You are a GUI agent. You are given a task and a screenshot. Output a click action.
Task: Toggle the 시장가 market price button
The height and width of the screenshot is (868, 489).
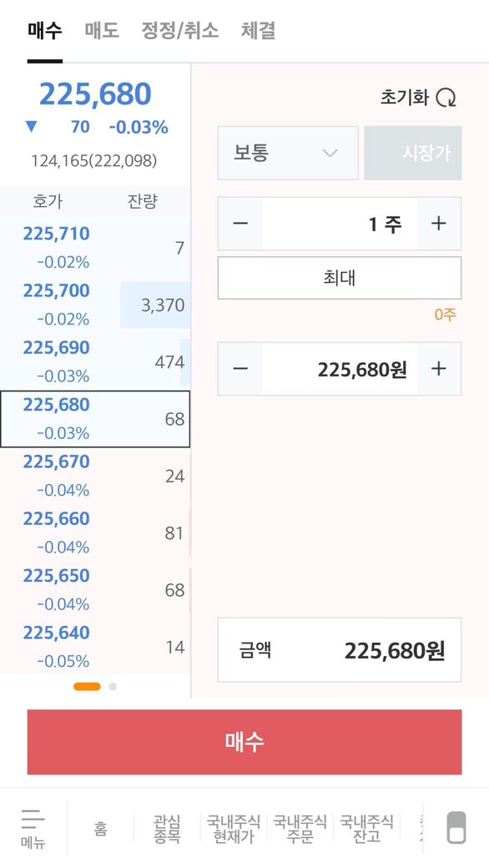[413, 153]
